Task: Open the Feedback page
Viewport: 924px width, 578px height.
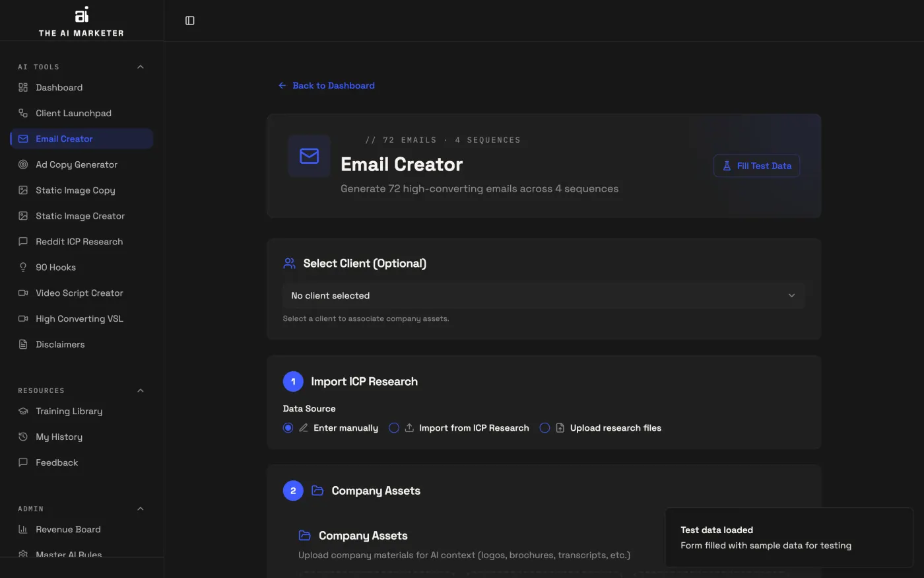Action: pos(82,462)
